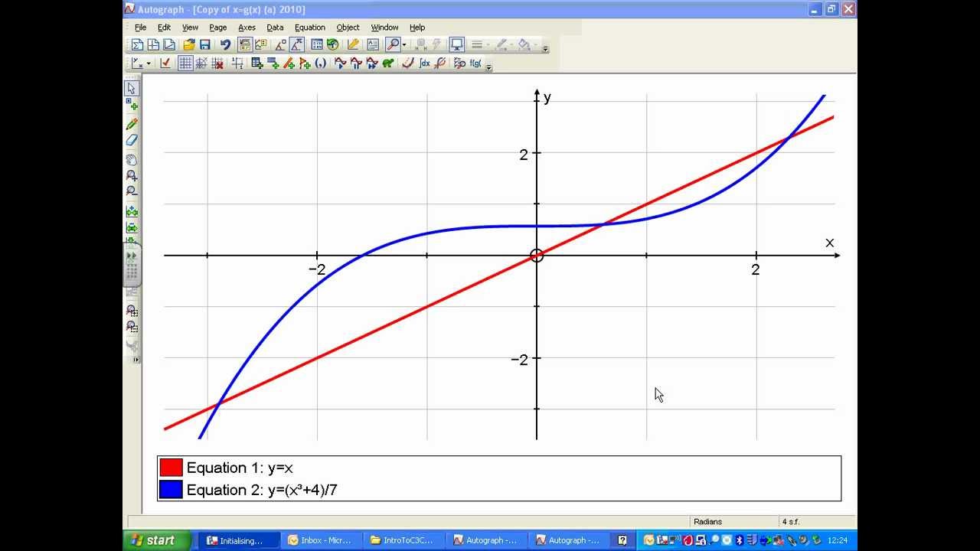Click blue swatch for Equation 2
The height and width of the screenshot is (551, 980).
[171, 490]
